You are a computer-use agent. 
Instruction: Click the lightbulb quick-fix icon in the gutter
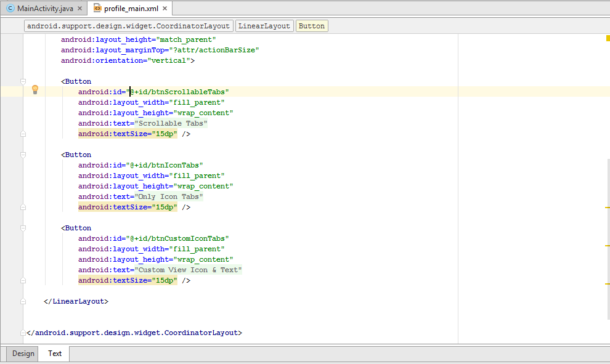pyautogui.click(x=35, y=89)
